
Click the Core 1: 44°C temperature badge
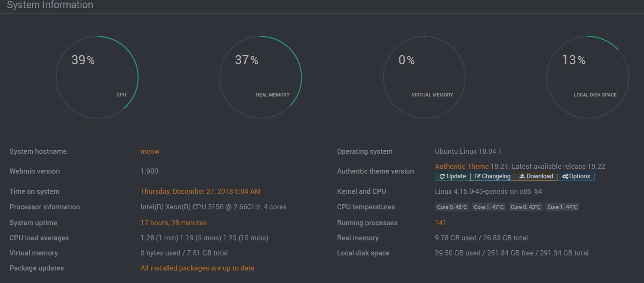(562, 207)
